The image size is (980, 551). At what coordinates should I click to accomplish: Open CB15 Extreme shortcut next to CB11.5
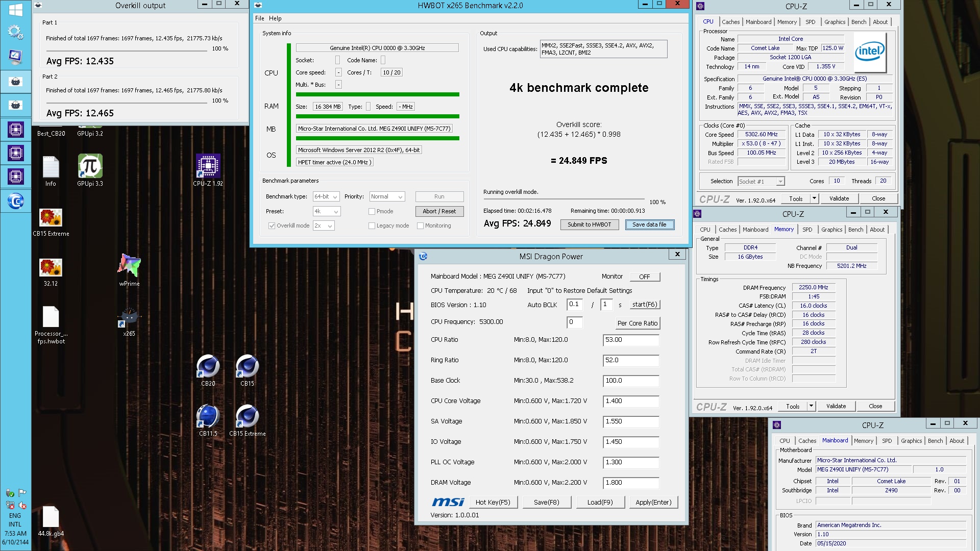tap(247, 420)
